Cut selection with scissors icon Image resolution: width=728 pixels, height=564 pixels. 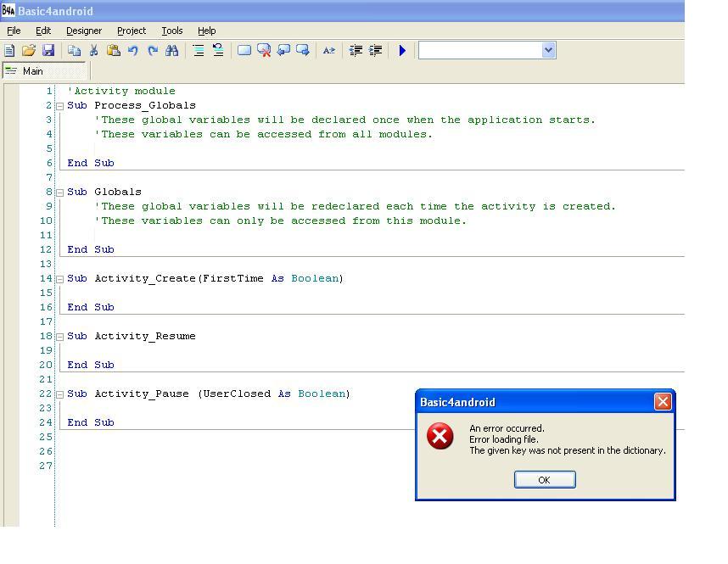[94, 50]
